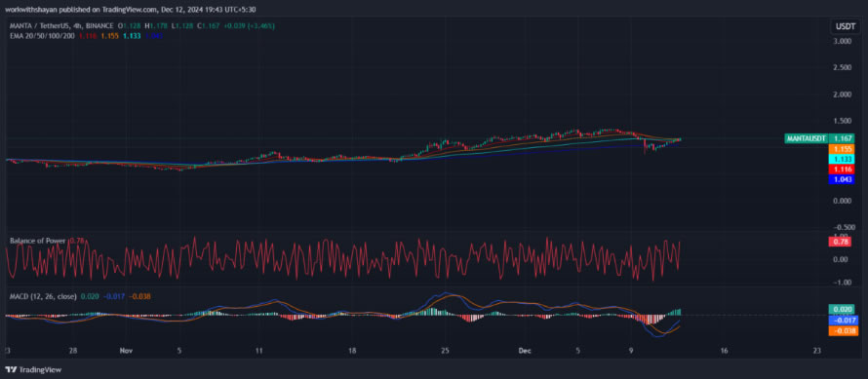
Task: Click the orange -0.038 value beside MACD title
Action: 138,296
